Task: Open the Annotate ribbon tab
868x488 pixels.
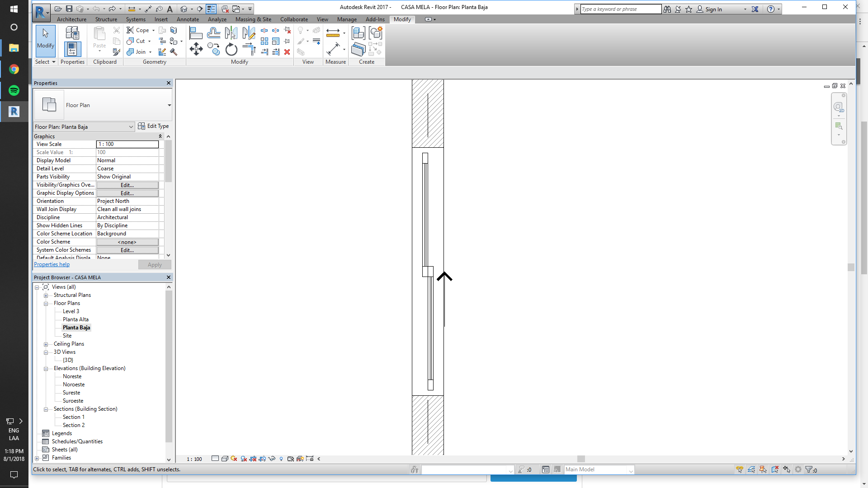Action: tap(188, 19)
